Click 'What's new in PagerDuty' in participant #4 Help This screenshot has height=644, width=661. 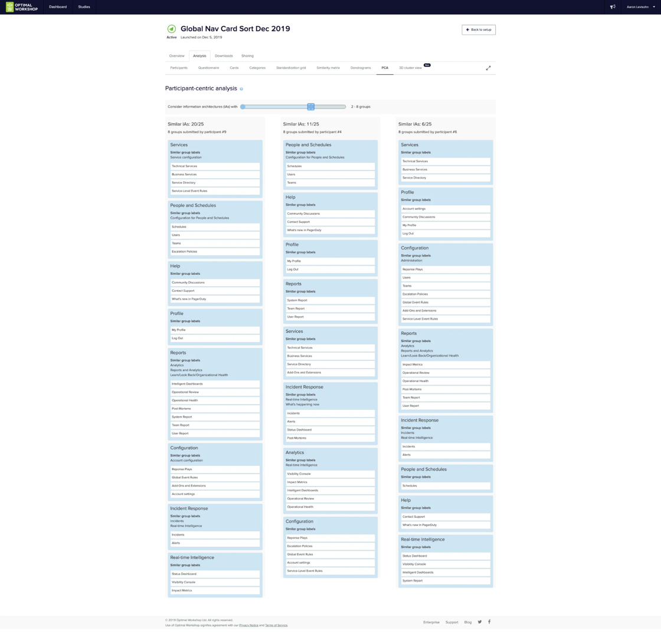(x=330, y=231)
